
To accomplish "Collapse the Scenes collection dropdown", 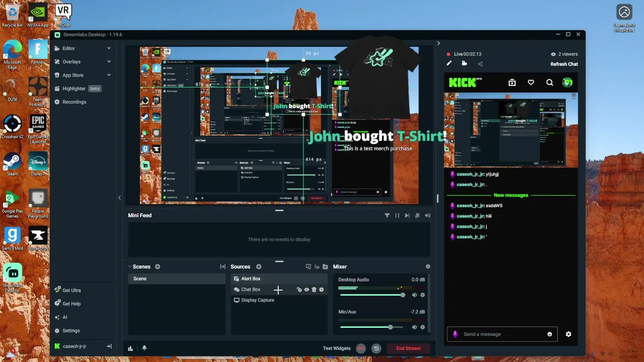I will 130,267.
